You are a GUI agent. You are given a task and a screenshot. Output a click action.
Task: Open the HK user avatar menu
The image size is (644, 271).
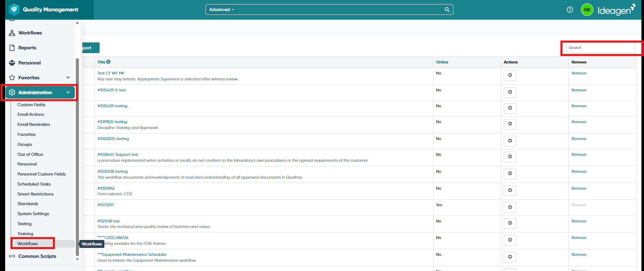point(587,10)
